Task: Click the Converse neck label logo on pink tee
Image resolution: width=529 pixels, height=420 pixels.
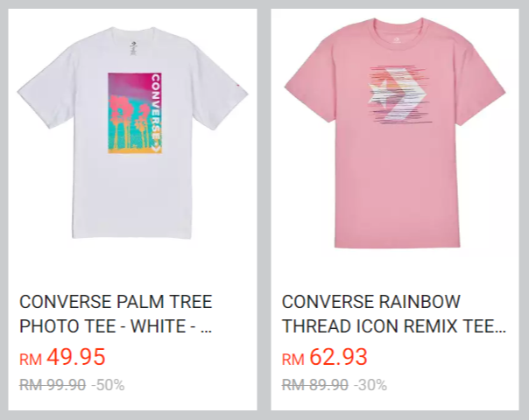Action: pyautogui.click(x=397, y=40)
